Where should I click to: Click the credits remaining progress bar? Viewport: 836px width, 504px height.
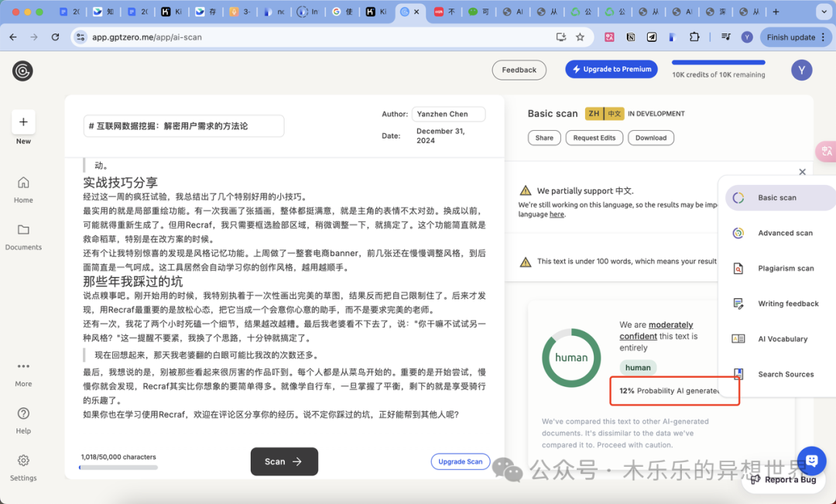click(718, 63)
